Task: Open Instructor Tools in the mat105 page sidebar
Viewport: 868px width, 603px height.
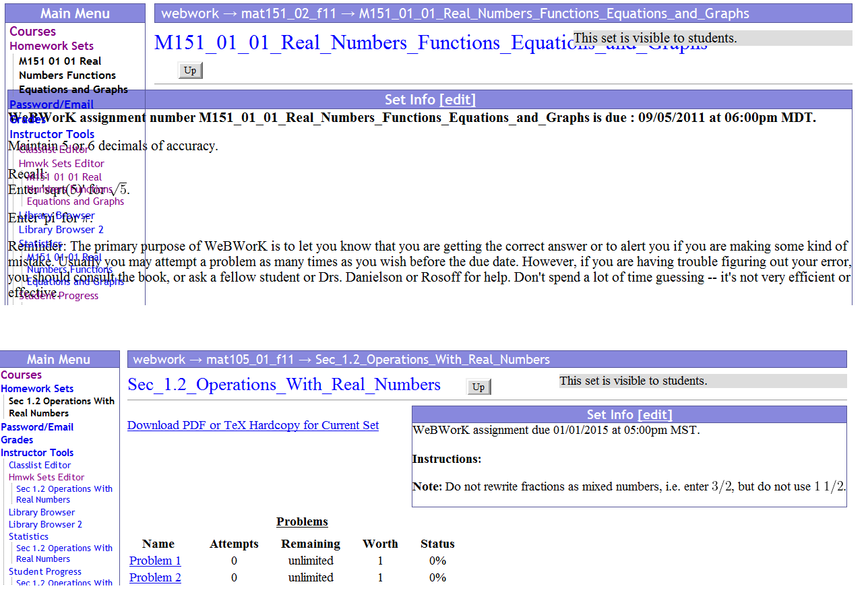Action: click(x=37, y=452)
